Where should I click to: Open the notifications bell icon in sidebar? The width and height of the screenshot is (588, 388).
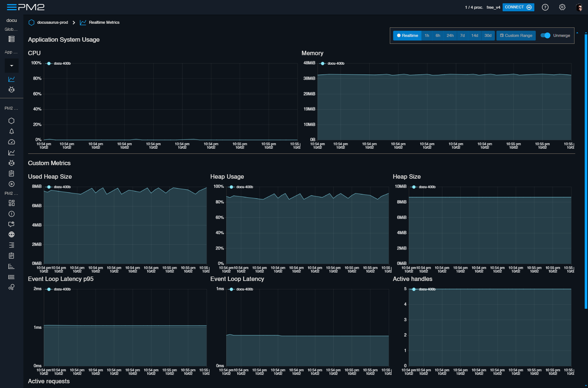(x=11, y=131)
